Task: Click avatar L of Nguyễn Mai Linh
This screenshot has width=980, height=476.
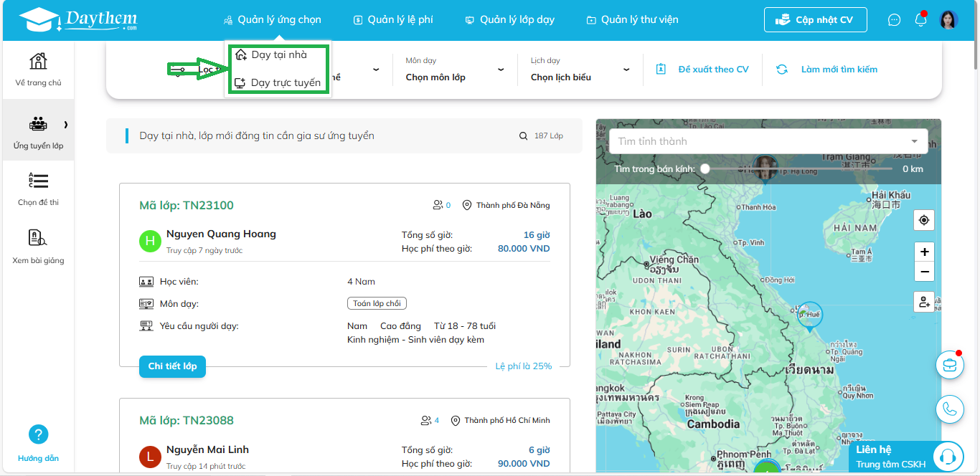Action: pos(150,457)
